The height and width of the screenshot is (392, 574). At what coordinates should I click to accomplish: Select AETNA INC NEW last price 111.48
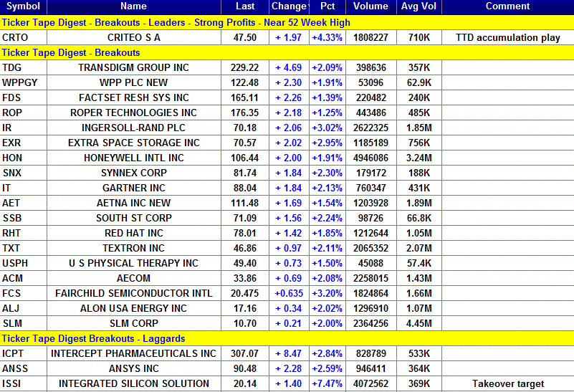point(245,203)
